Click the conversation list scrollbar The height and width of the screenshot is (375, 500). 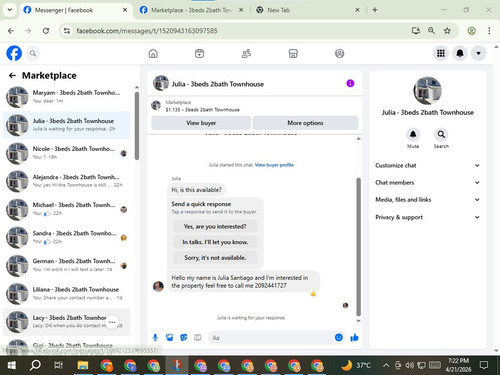pyautogui.click(x=137, y=126)
